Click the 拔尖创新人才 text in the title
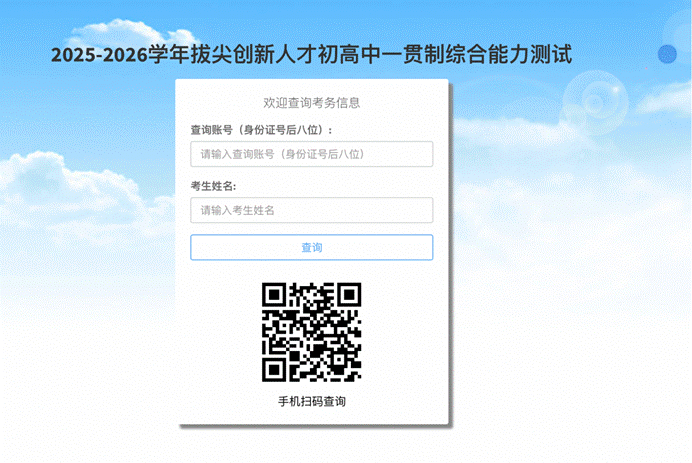This screenshot has width=692, height=463. click(253, 55)
